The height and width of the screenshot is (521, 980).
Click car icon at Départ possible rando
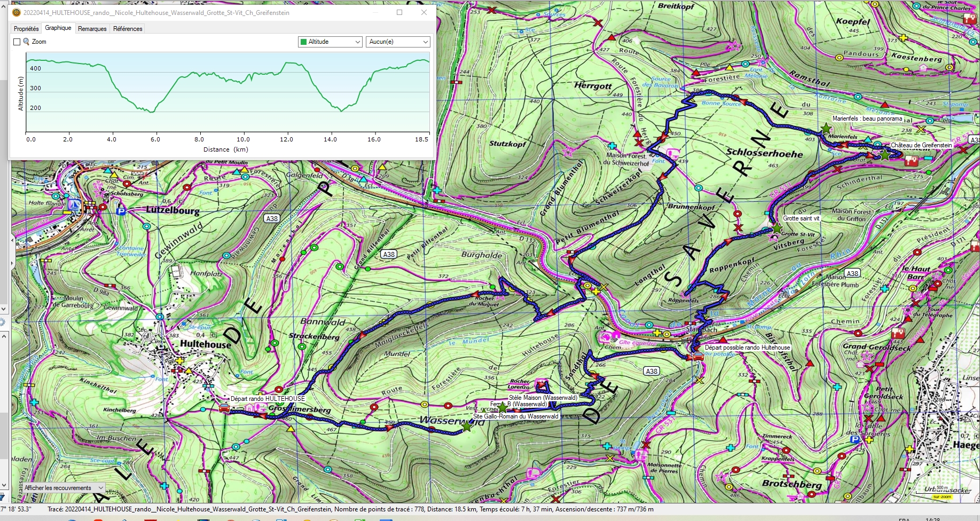pyautogui.click(x=697, y=357)
